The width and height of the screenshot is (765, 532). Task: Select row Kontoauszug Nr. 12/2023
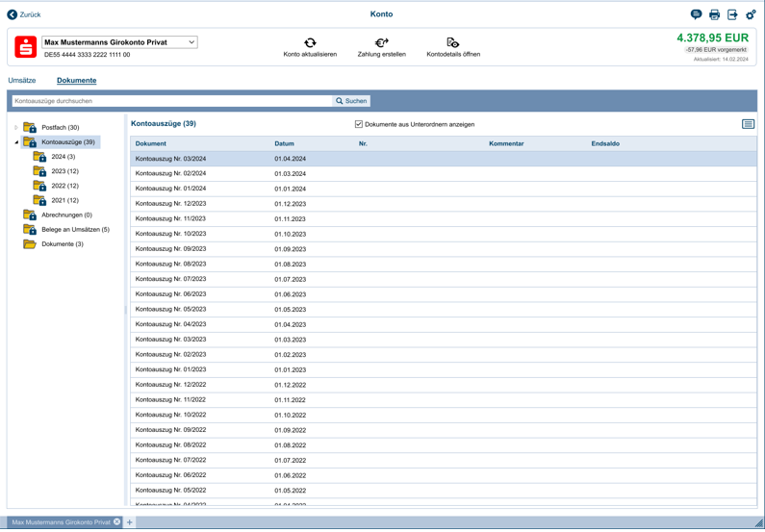tap(444, 204)
